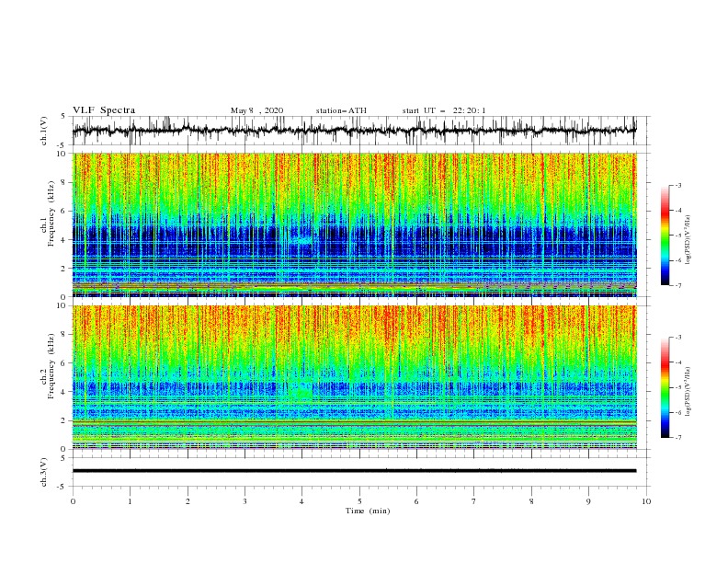The height and width of the screenshot is (563, 728).
Task: Click the "10" kHz tick on ch.1 frequency axis
Action: pyautogui.click(x=62, y=154)
